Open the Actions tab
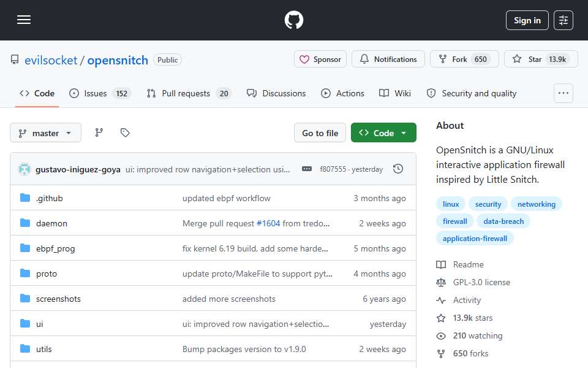Screen dimensions: 588x368 343,93
